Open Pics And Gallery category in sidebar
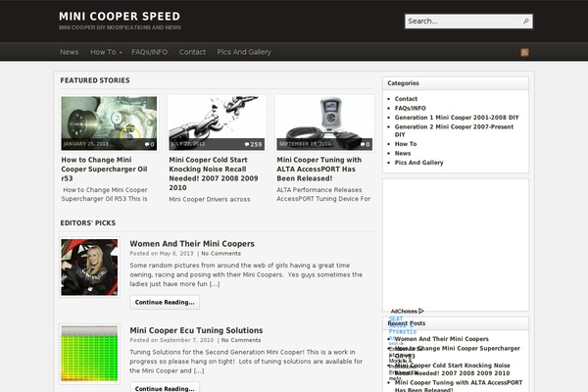This screenshot has height=392, width=588. coord(418,163)
